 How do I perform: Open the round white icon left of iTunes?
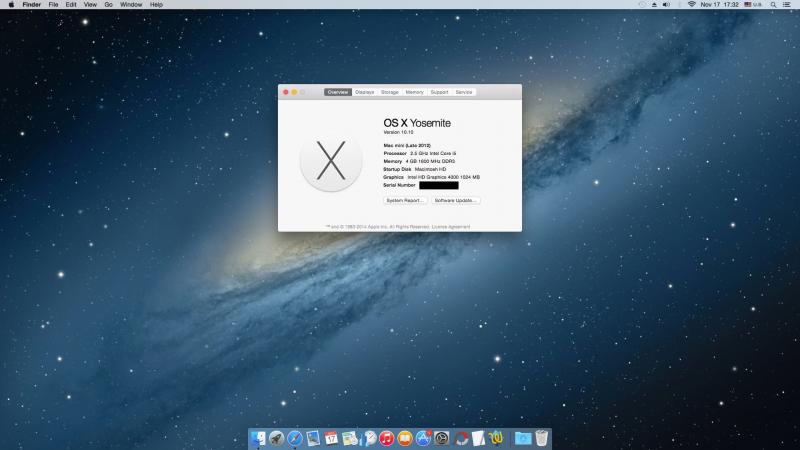(x=369, y=438)
